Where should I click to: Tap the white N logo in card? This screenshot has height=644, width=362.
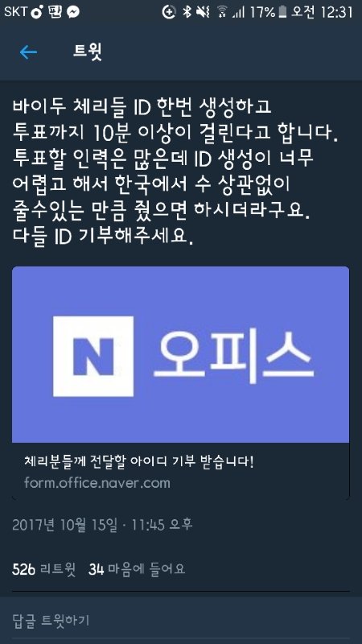pos(93,356)
